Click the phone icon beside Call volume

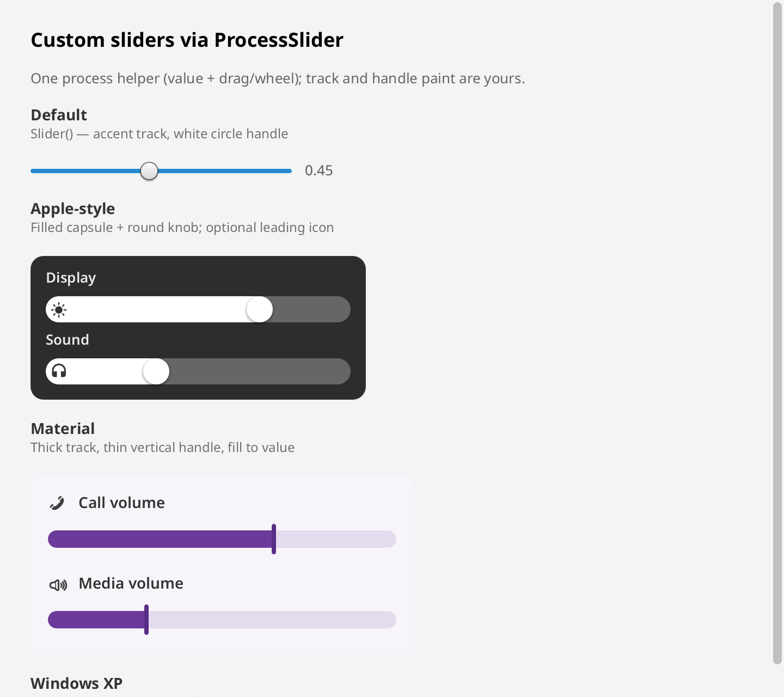tap(57, 503)
